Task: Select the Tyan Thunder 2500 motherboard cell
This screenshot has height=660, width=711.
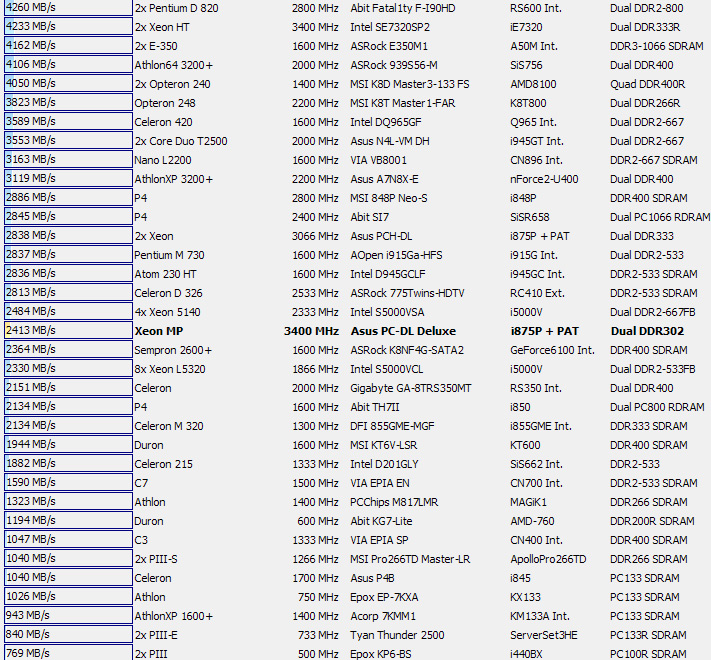Action: pos(397,635)
